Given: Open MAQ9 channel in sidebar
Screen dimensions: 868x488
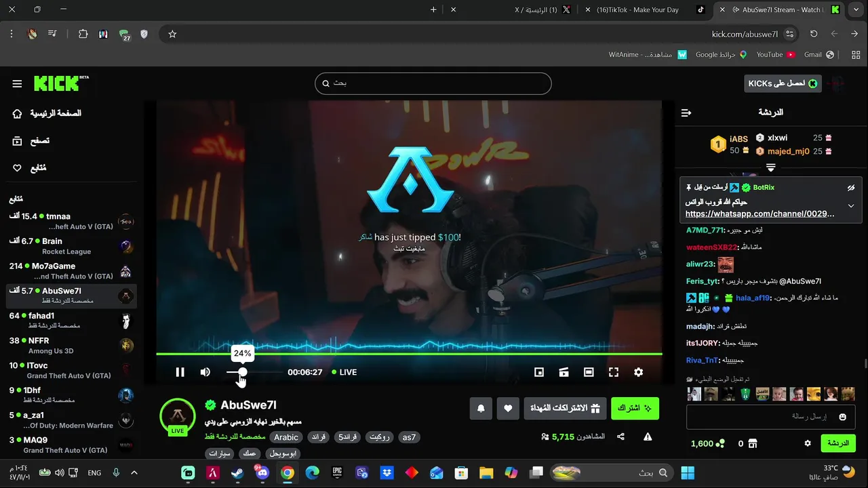Looking at the screenshot, I should coord(71,445).
